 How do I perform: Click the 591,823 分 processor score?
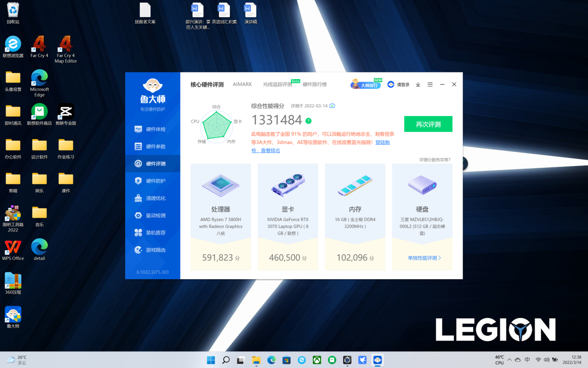(221, 258)
